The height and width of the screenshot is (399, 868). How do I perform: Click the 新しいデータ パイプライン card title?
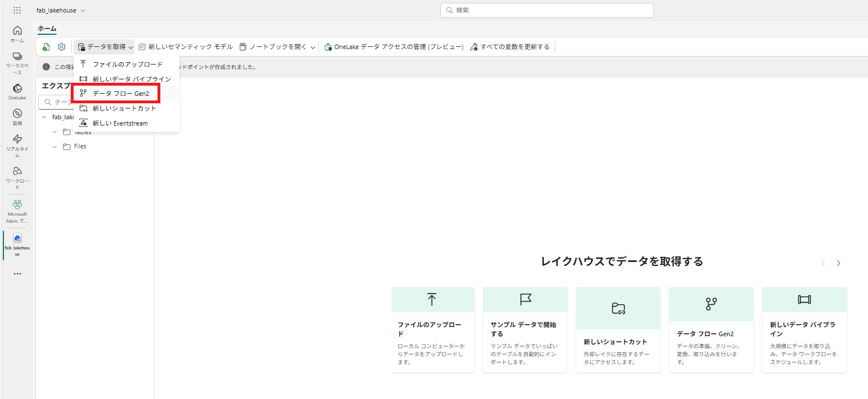click(802, 329)
